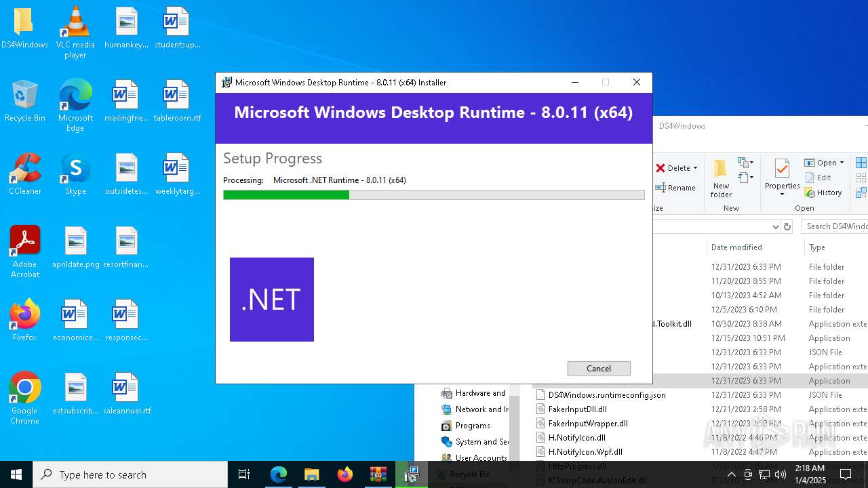Screen dimensions: 868x488
Task: Select H.NotifyIcon.dll file
Action: pyautogui.click(x=576, y=437)
